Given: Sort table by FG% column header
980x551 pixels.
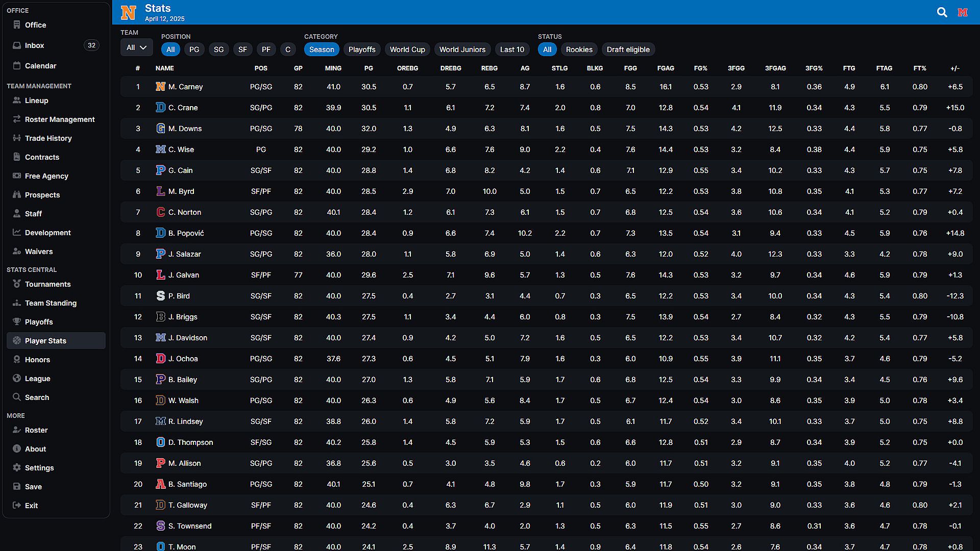Looking at the screenshot, I should [x=700, y=68].
